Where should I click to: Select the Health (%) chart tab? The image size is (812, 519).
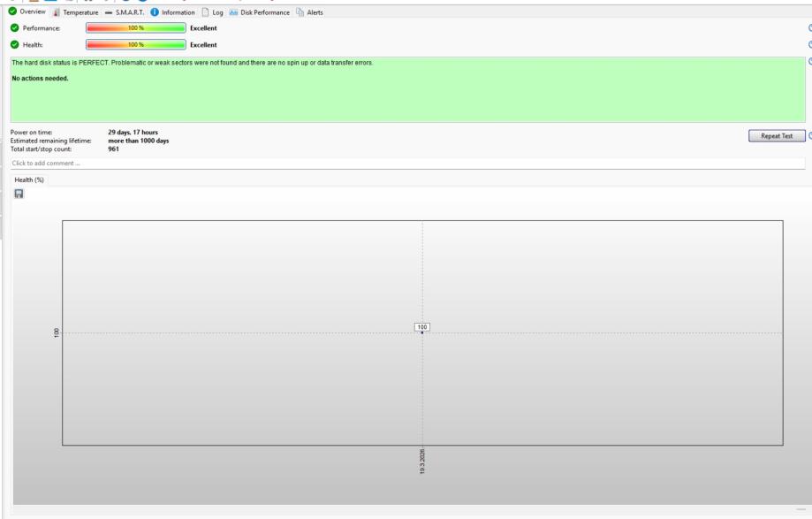point(29,179)
